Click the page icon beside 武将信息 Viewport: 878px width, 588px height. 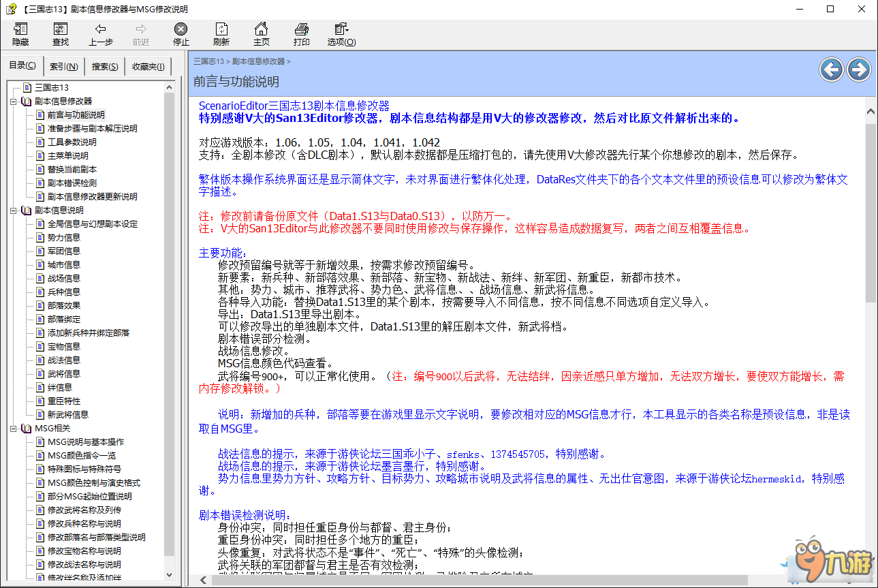coord(40,374)
